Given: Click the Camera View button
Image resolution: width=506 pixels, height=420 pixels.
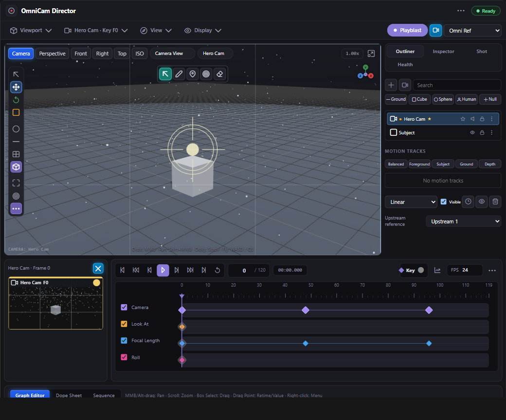Looking at the screenshot, I should point(172,53).
